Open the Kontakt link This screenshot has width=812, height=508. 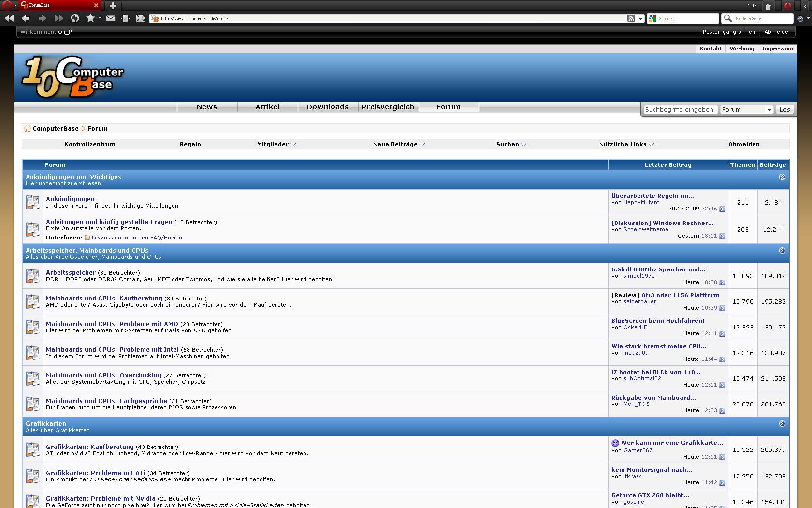click(711, 48)
